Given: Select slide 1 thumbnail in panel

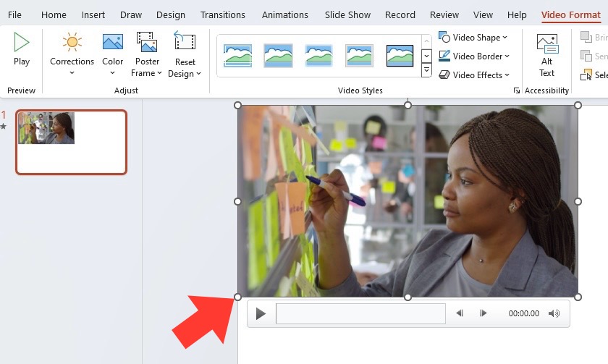Looking at the screenshot, I should click(72, 143).
